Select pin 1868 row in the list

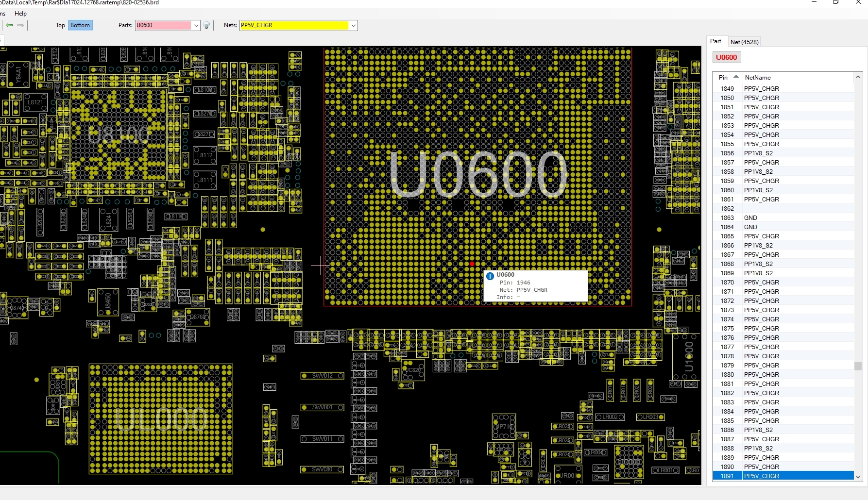[783, 264]
